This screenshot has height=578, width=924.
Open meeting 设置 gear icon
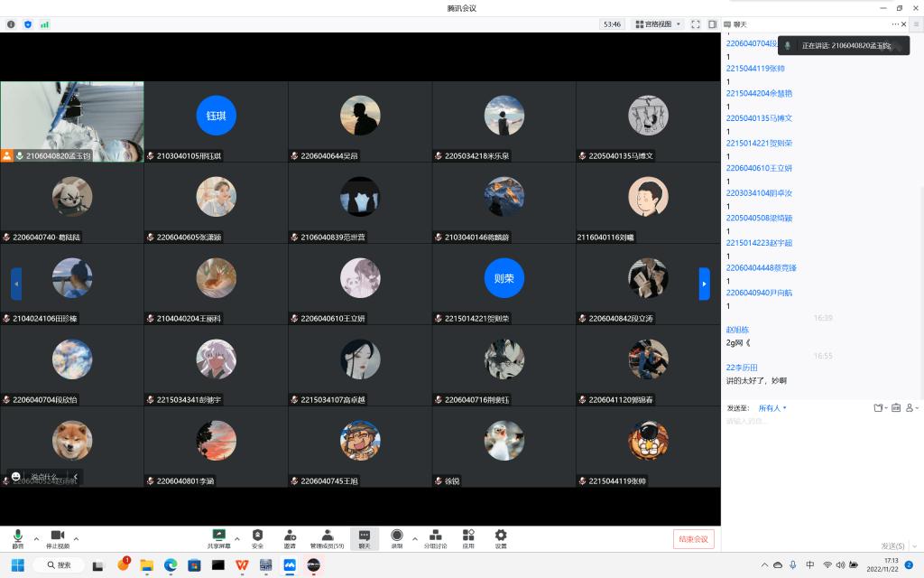501,538
